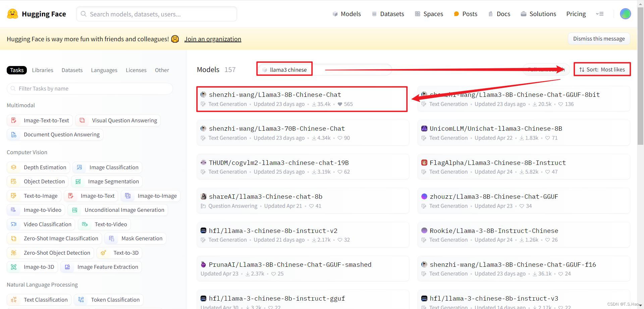Open shenzhi-wang/Llama3-8B-Chinese-Chat-GGUF-f16 model card
Image resolution: width=644 pixels, height=309 pixels.
tap(524, 269)
